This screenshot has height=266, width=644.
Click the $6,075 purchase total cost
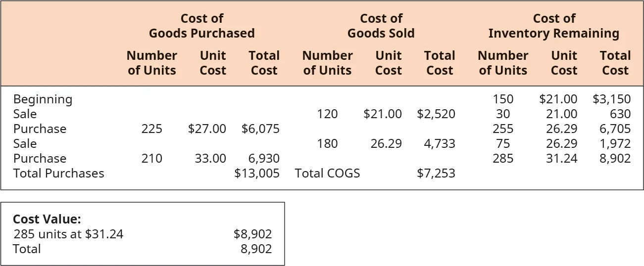260,129
